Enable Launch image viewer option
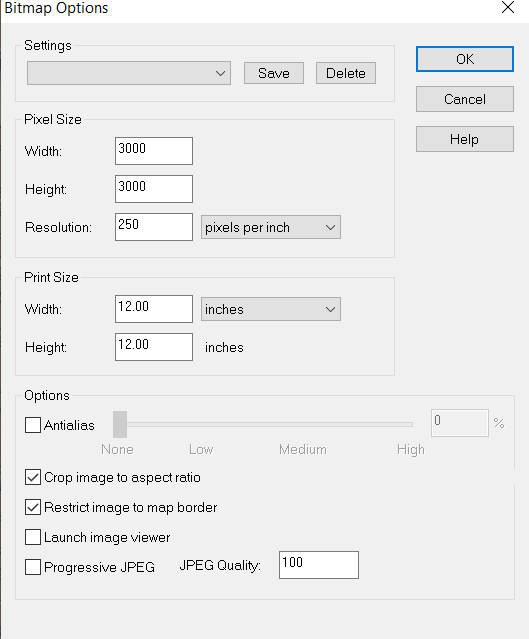Viewport: 529px width, 639px height. [33, 537]
